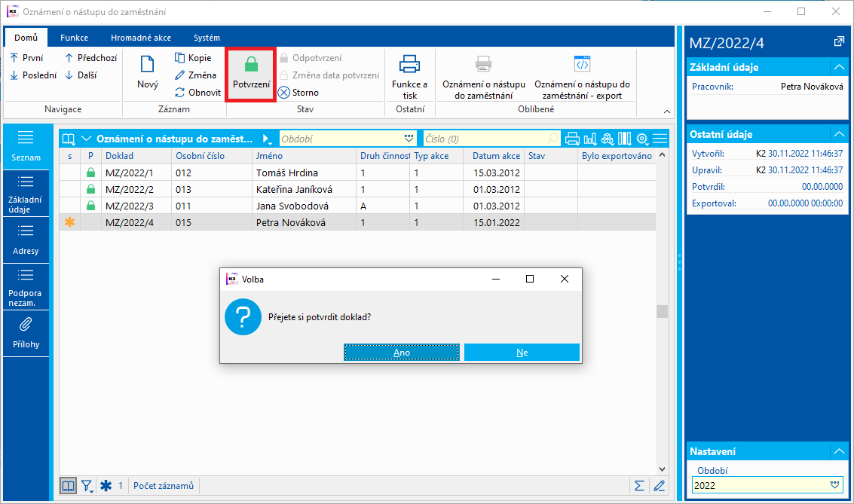Open the Období dropdown in Nastavení
Viewport: 854px width, 504px height.
tap(835, 485)
